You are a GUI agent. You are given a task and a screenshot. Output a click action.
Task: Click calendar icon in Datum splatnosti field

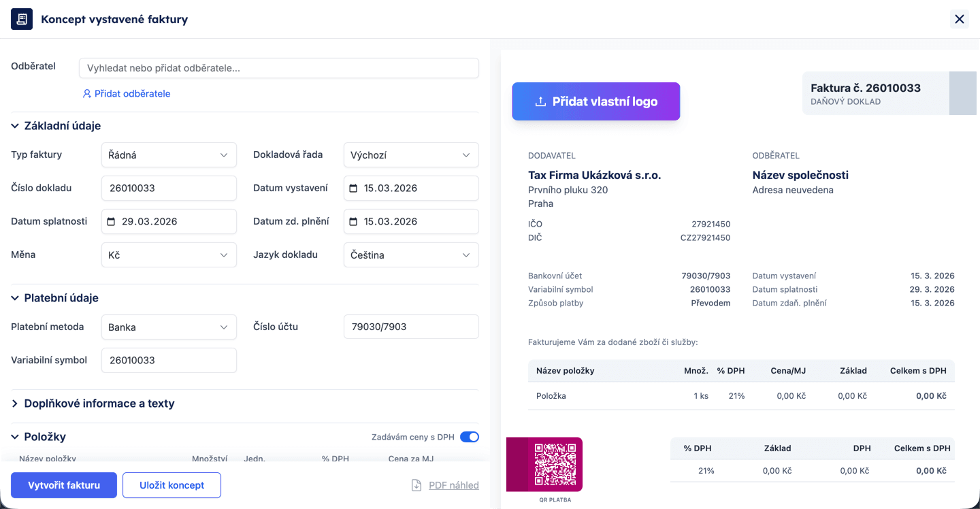point(111,222)
